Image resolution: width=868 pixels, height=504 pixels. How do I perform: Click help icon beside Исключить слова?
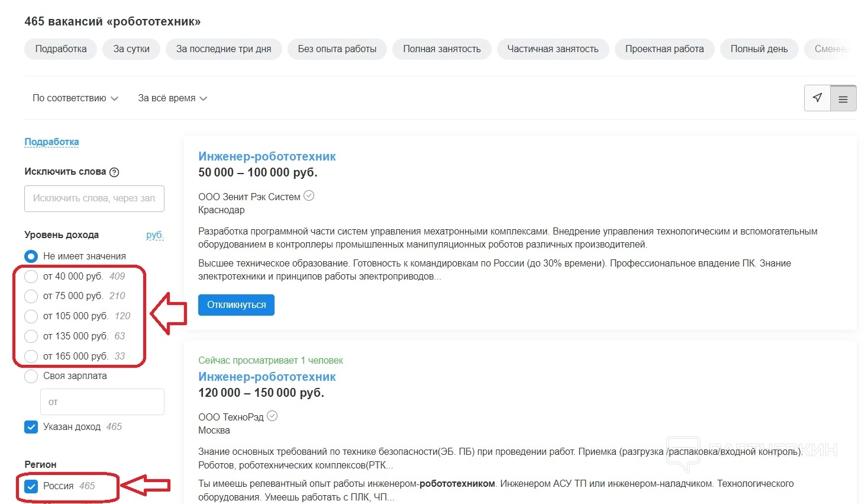click(x=114, y=172)
